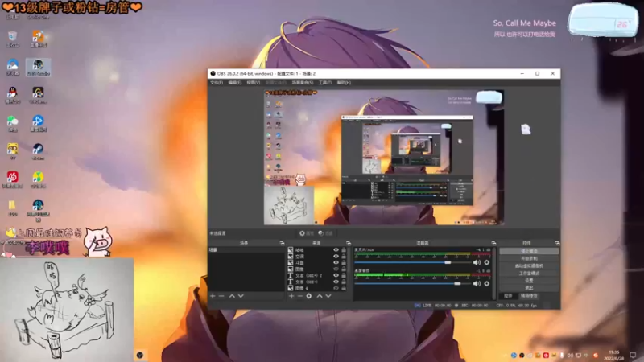This screenshot has height=362, width=644.
Task: Toggle visibility eye of 空调 source
Action: tap(336, 256)
